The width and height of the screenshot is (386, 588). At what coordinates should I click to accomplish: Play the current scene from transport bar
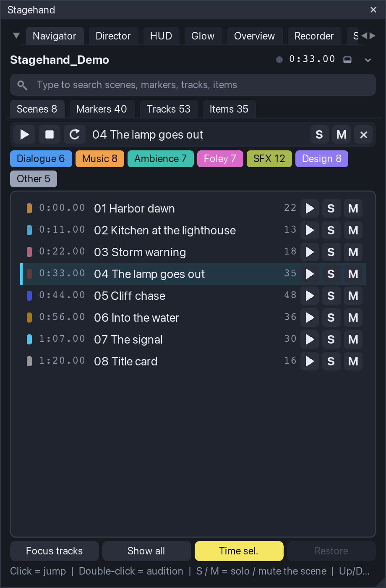[x=24, y=134]
